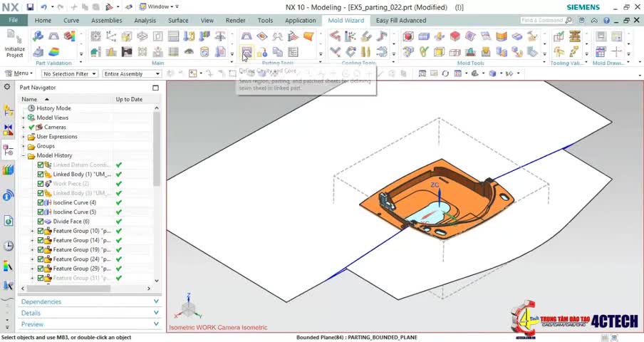Switch to the Home ribbon tab
The width and height of the screenshot is (644, 342).
[x=43, y=20]
